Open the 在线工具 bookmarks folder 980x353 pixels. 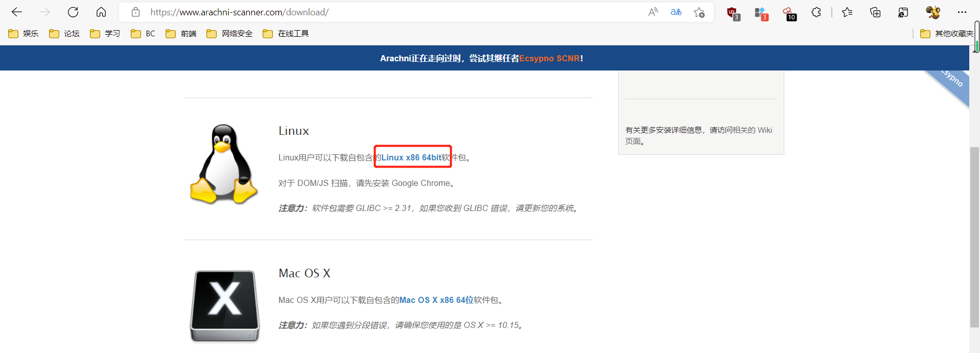(x=286, y=34)
